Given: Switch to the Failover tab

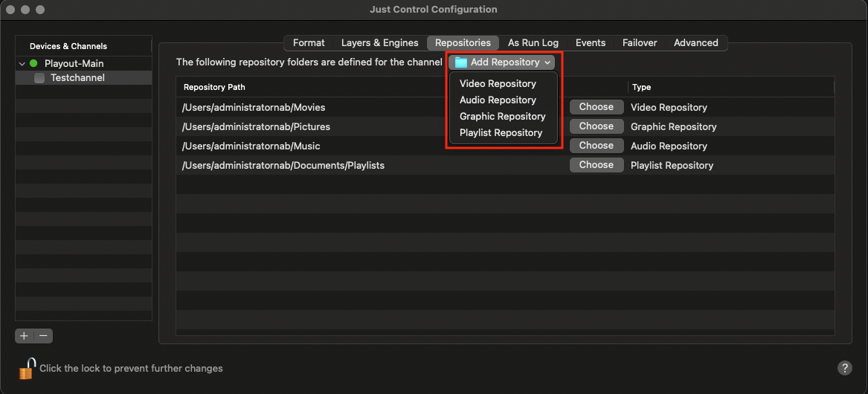Looking at the screenshot, I should pyautogui.click(x=640, y=42).
